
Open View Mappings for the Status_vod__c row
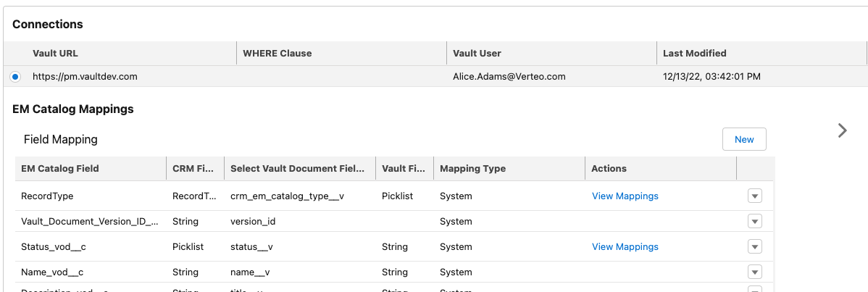coord(625,246)
